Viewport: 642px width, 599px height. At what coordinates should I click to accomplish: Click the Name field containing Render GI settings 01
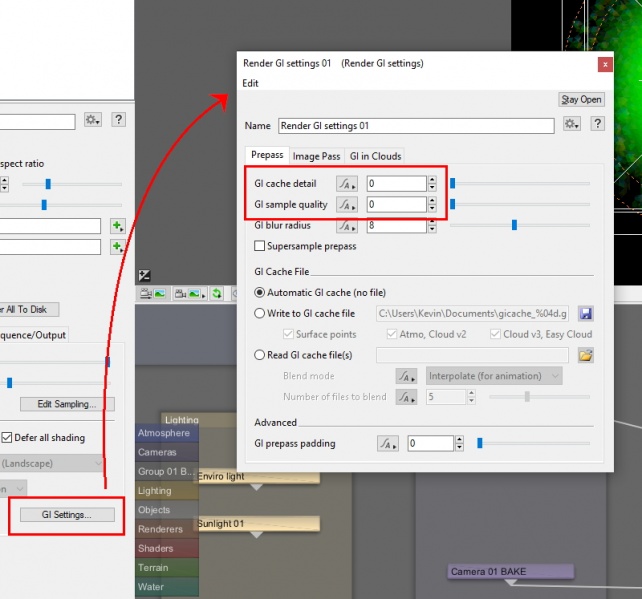416,126
